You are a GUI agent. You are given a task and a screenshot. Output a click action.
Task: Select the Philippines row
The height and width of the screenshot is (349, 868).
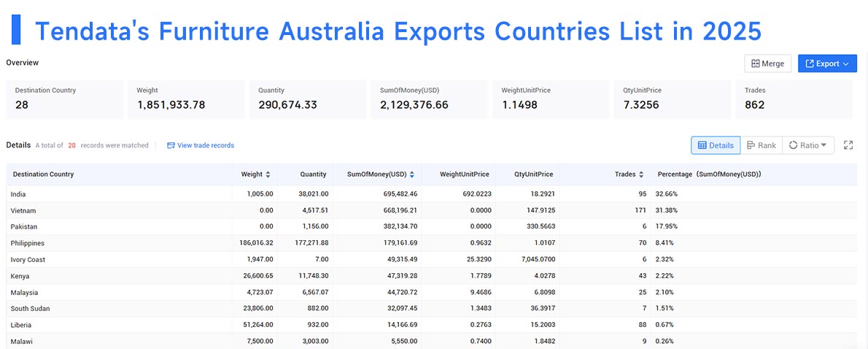click(x=432, y=243)
